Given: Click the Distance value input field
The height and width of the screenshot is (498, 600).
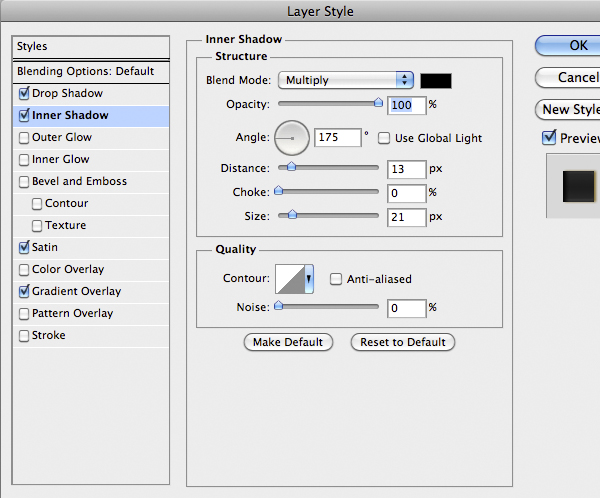Looking at the screenshot, I should pos(407,169).
